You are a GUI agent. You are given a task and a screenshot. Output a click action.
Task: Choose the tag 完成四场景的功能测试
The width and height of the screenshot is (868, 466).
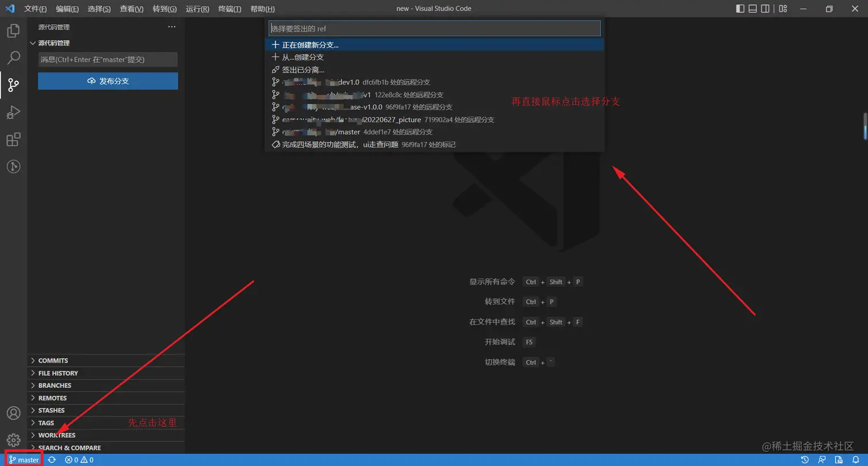pyautogui.click(x=435, y=145)
